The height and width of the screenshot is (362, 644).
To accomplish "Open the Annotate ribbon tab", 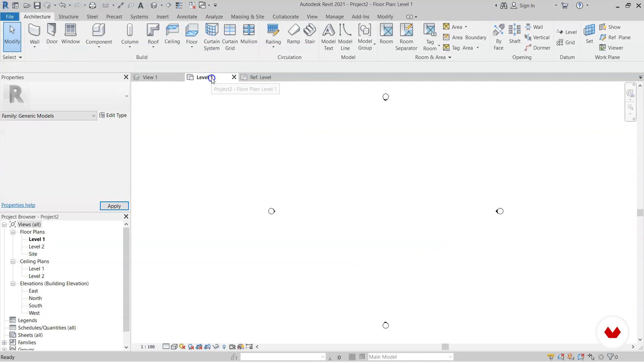I will pyautogui.click(x=187, y=16).
